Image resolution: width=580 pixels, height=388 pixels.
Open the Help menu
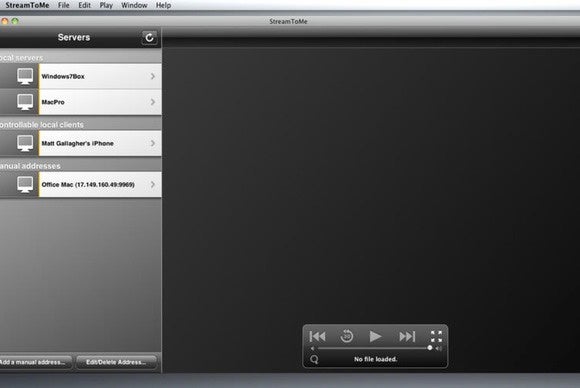click(x=163, y=5)
